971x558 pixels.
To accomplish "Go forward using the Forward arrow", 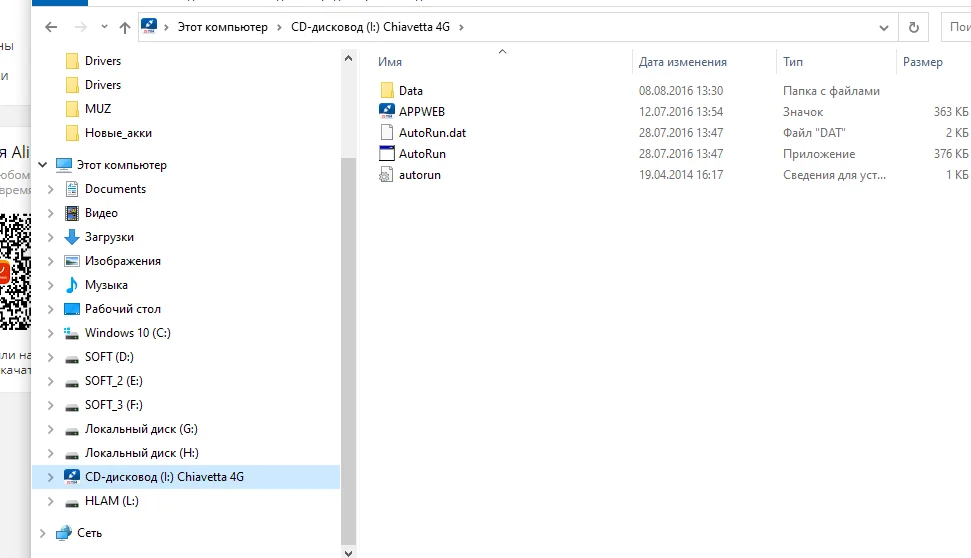I will point(81,27).
